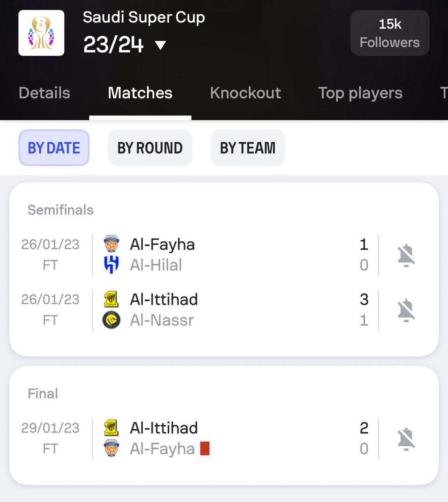Viewport: 448px width, 502px height.
Task: Select the BY TEAM filter
Action: (248, 148)
